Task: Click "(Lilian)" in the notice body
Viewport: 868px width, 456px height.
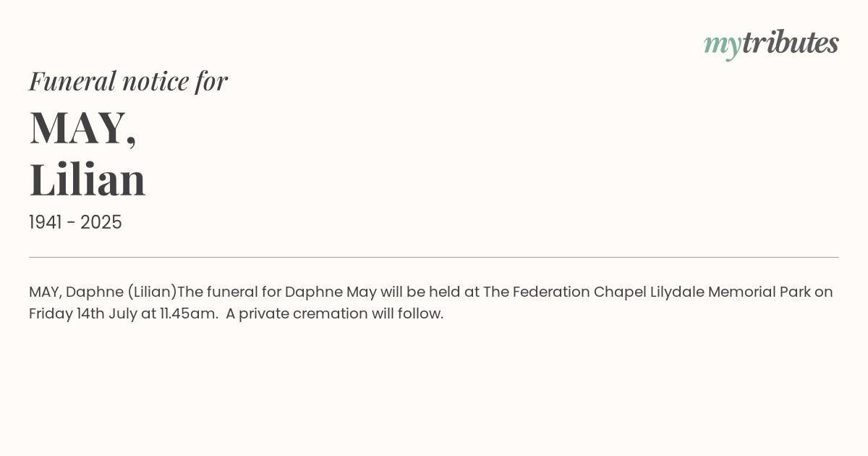Action: (x=152, y=292)
